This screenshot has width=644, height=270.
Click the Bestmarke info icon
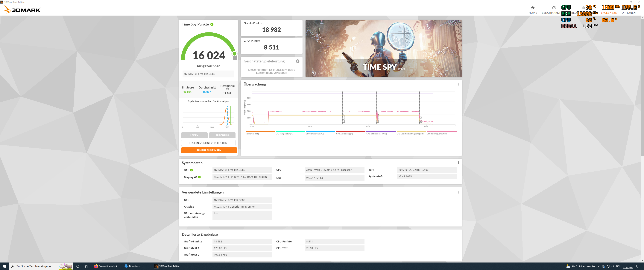click(x=227, y=89)
